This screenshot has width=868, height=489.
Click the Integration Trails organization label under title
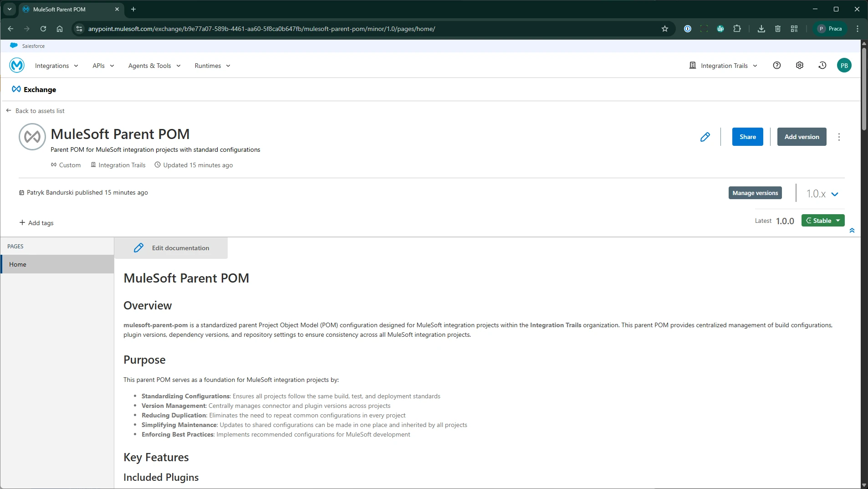pyautogui.click(x=118, y=165)
